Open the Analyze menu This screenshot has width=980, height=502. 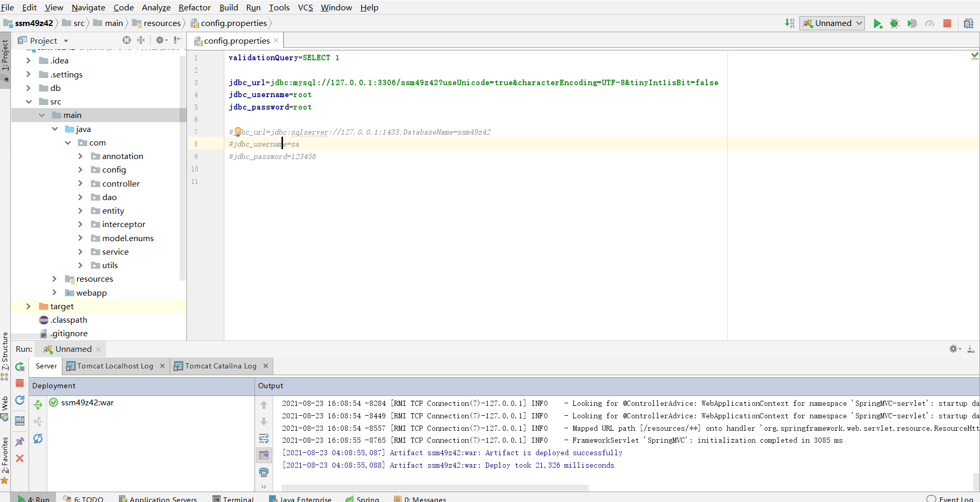[x=156, y=7]
